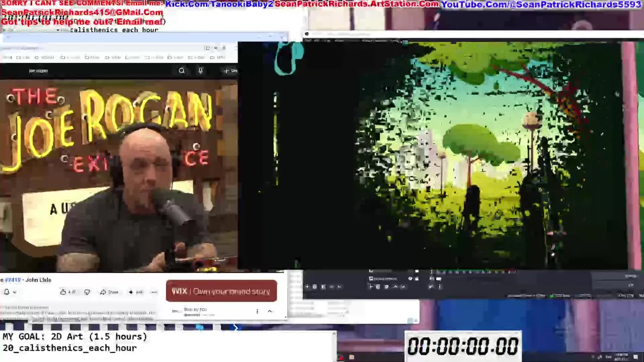This screenshot has width=644, height=362.
Task: Click the YouTube Create plus button
Action: [230, 71]
